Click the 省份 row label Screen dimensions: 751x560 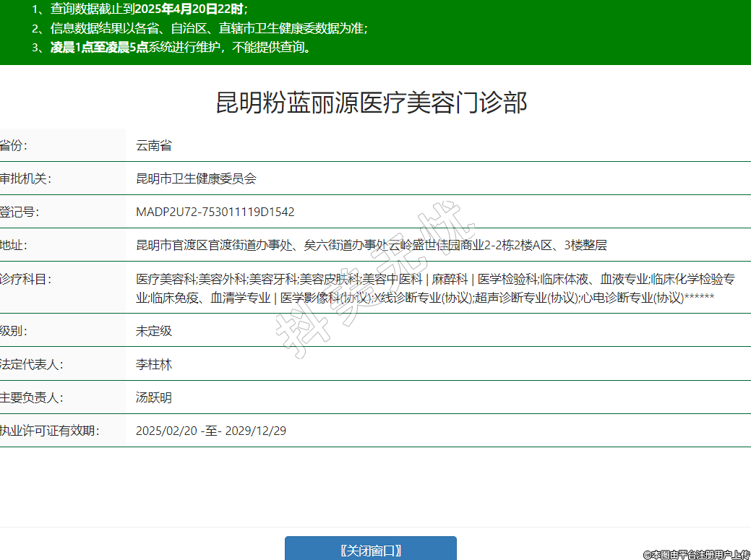tap(13, 145)
